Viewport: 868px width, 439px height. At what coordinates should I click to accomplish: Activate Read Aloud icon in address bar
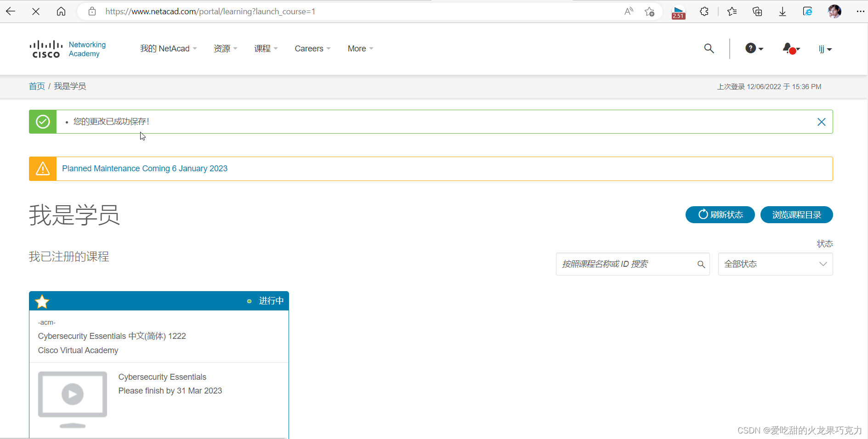tap(629, 11)
